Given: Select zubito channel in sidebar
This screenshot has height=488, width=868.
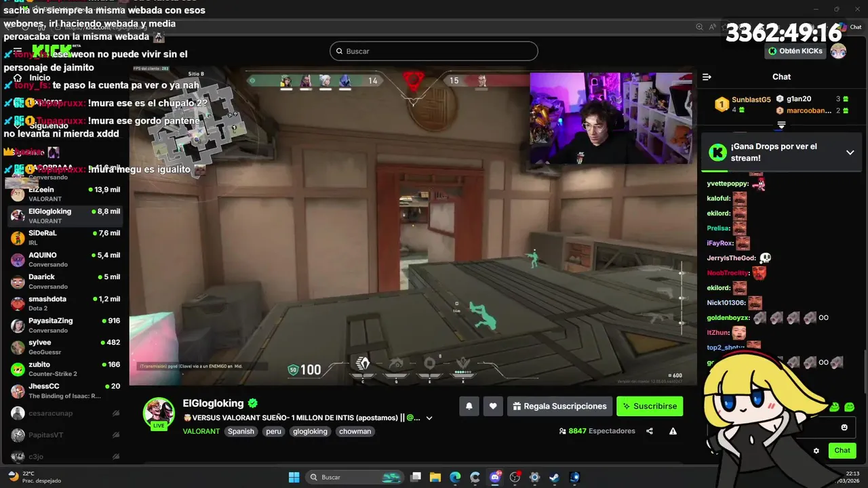Looking at the screenshot, I should point(65,369).
